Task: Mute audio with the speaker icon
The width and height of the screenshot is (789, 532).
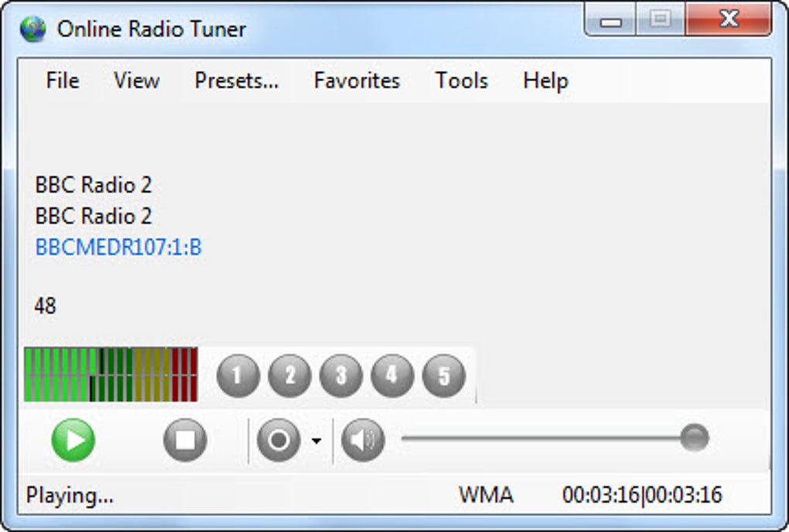Action: click(x=363, y=440)
